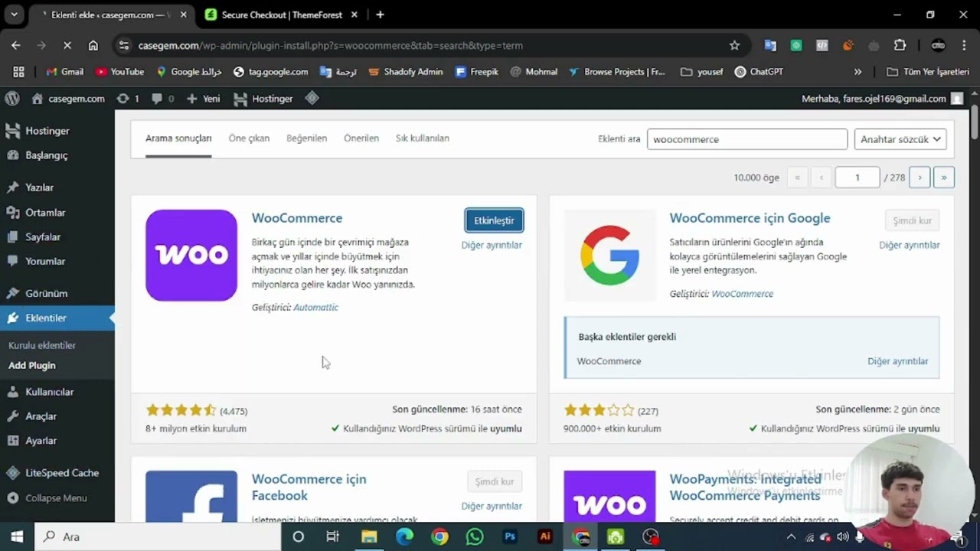
Task: Open the Freepik bookmark
Action: click(x=477, y=72)
